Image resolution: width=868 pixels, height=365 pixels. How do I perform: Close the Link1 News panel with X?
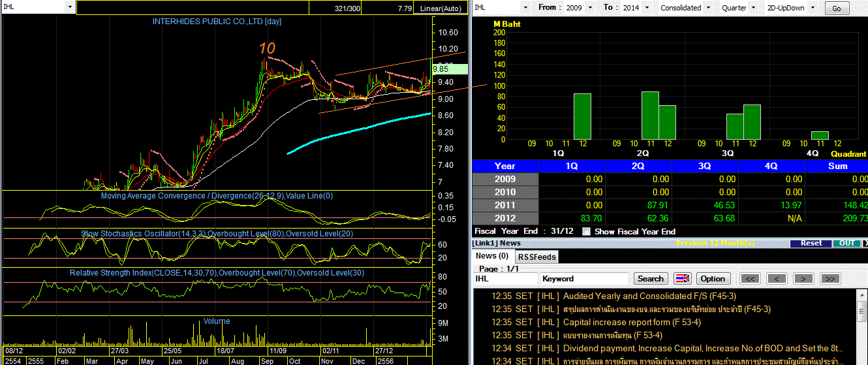tap(865, 243)
